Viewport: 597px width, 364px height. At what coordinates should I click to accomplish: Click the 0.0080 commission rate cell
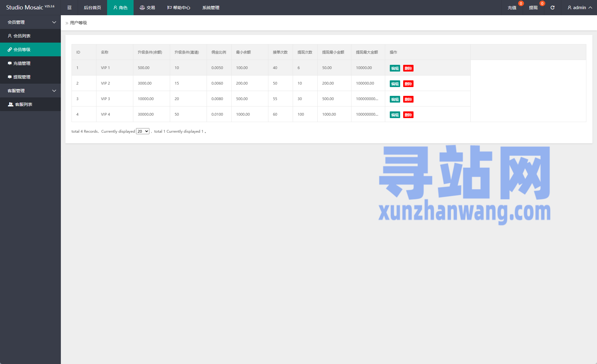219,99
